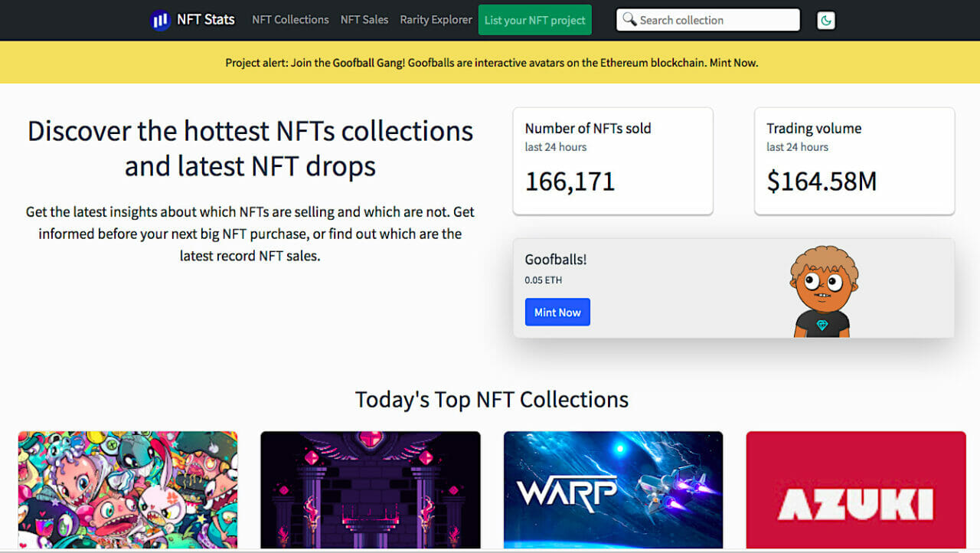Click the Goofball Gang alert text
Viewport: 980px width, 553px height.
pos(367,63)
